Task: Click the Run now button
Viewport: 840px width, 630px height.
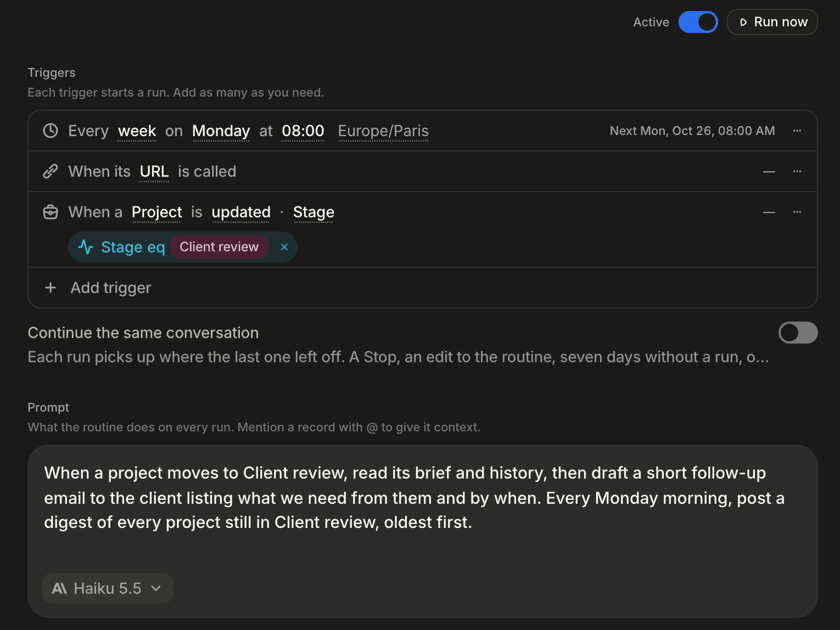Action: click(772, 22)
